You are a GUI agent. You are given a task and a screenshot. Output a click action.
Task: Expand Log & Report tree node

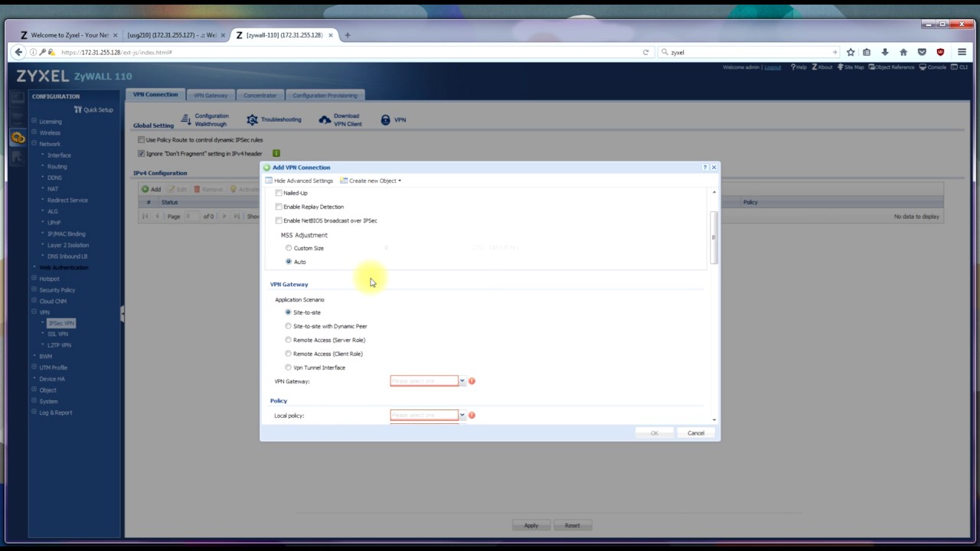pyautogui.click(x=34, y=412)
